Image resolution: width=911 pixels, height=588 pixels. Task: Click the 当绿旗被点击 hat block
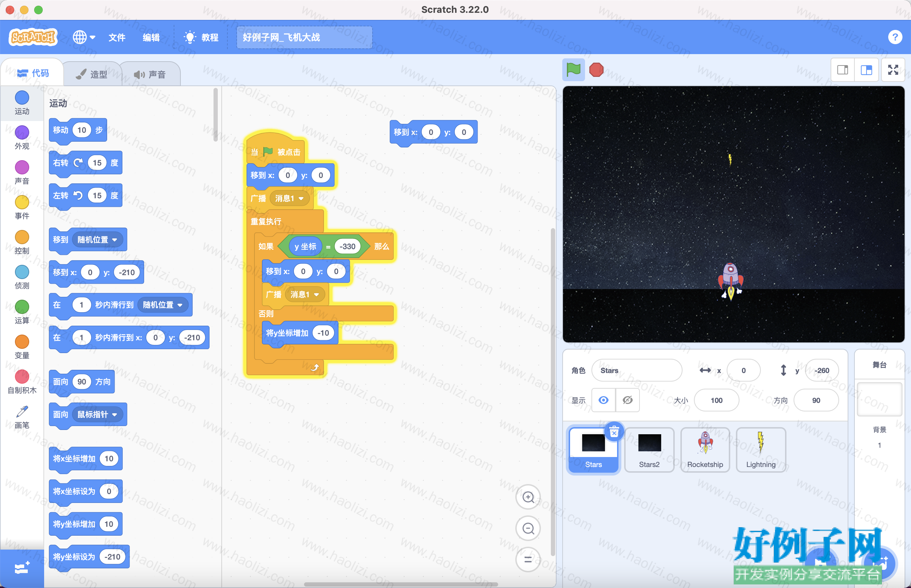(275, 149)
